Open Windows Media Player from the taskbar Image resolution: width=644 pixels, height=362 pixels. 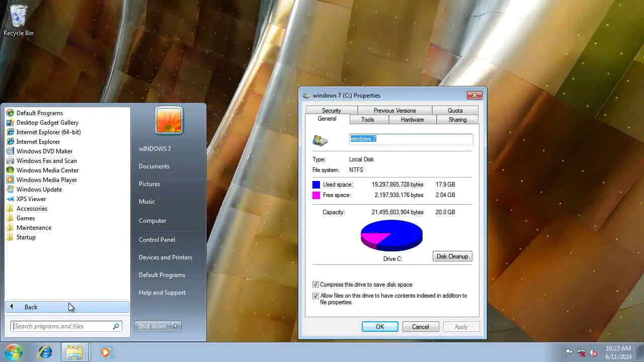(x=106, y=352)
